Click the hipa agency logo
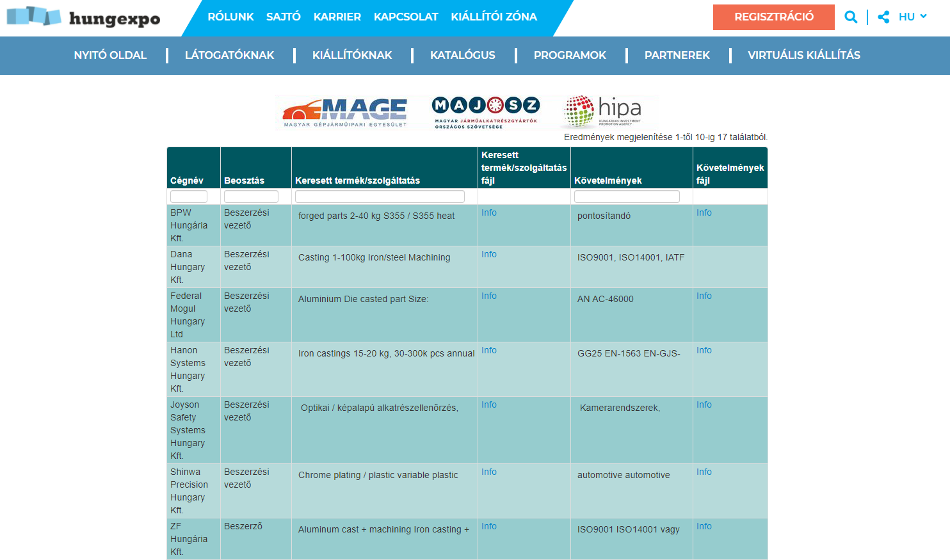 (x=602, y=112)
